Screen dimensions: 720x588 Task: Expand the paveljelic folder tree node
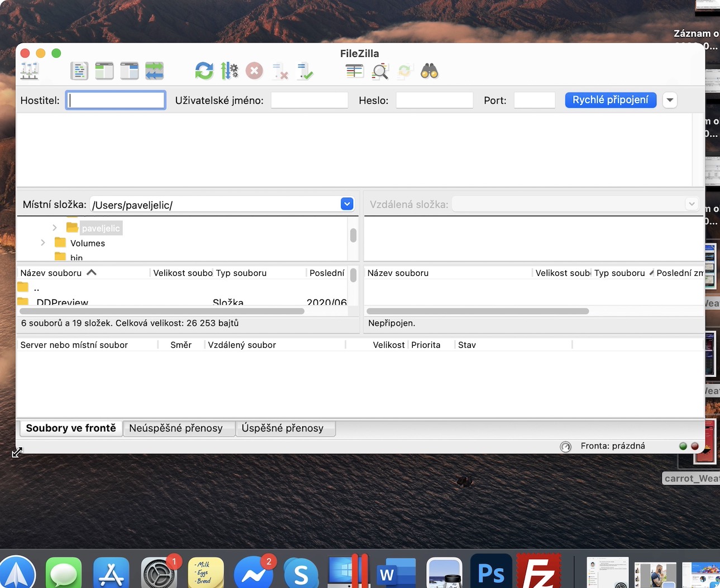[x=54, y=228]
